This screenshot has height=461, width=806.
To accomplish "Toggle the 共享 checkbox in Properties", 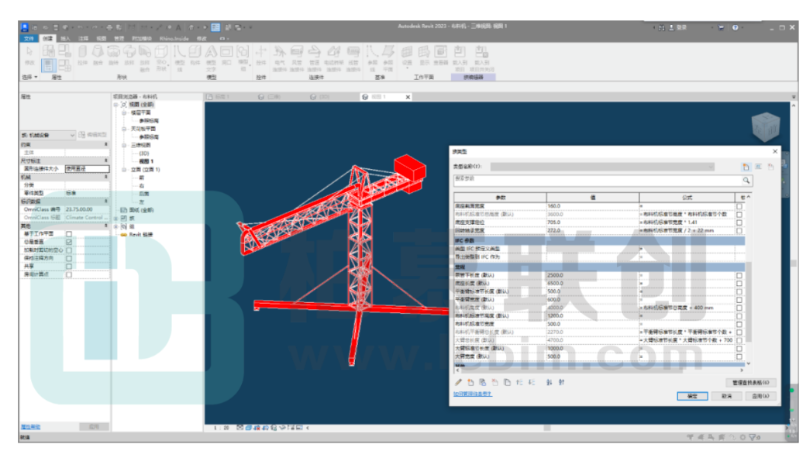I will [x=69, y=266].
